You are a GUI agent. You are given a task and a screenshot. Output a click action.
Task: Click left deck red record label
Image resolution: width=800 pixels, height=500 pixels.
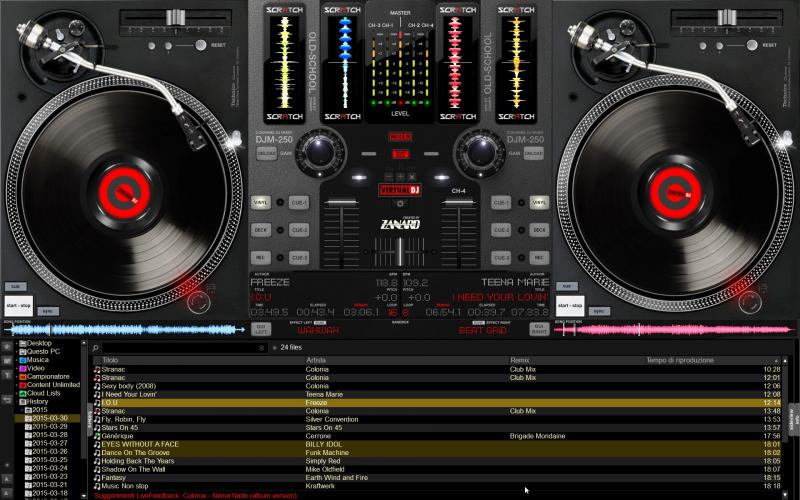tap(124, 193)
